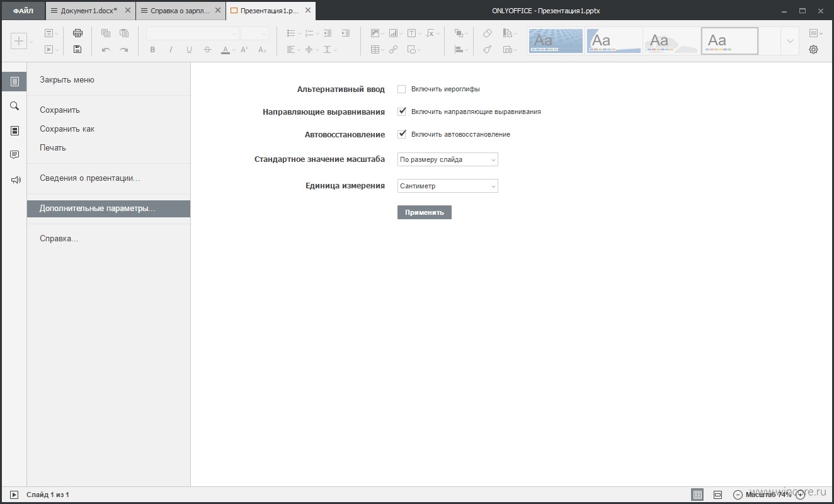Open the search panel in left sidebar
Screen dimensions: 834x504
pyautogui.click(x=14, y=106)
